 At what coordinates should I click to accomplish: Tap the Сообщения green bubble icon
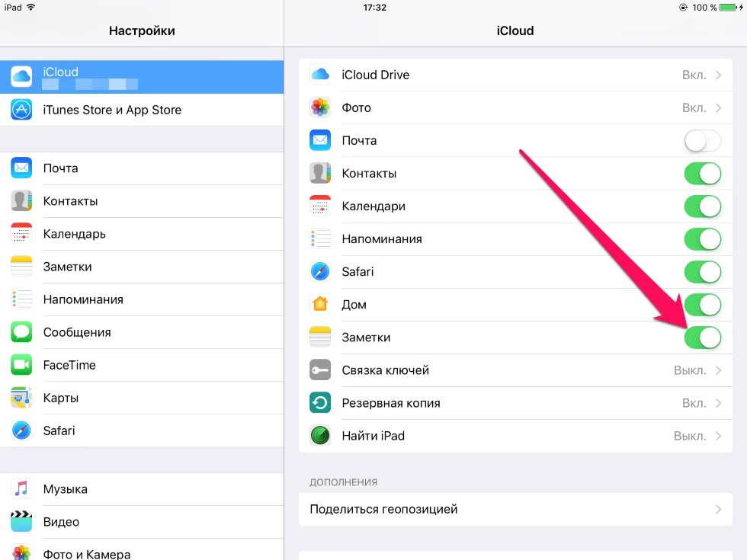(x=21, y=332)
